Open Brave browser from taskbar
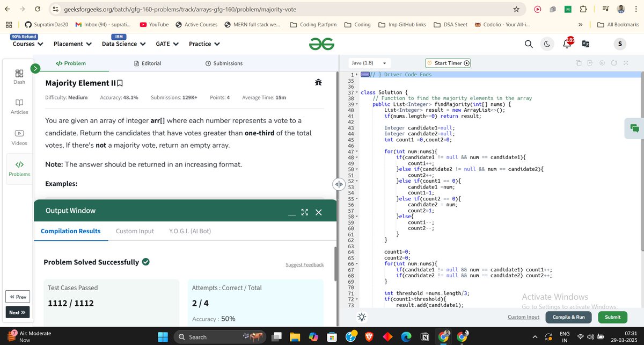This screenshot has height=345, width=644. 369,337
